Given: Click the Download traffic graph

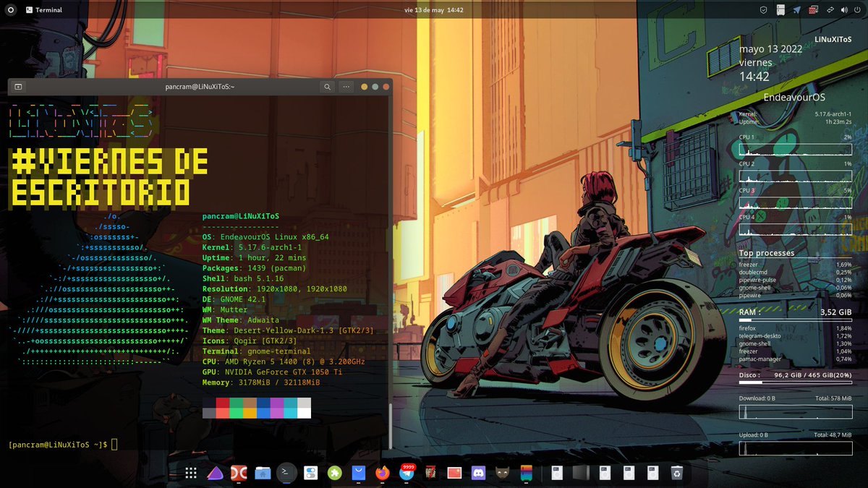Looking at the screenshot, I should coord(795,412).
